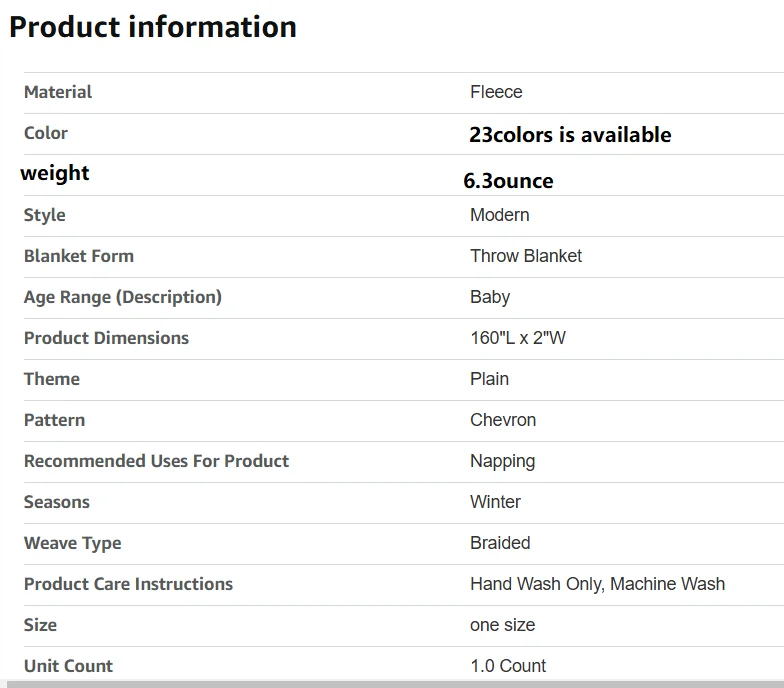Select the Blanket Form label
Screen dimensions: 784x688
coord(79,256)
